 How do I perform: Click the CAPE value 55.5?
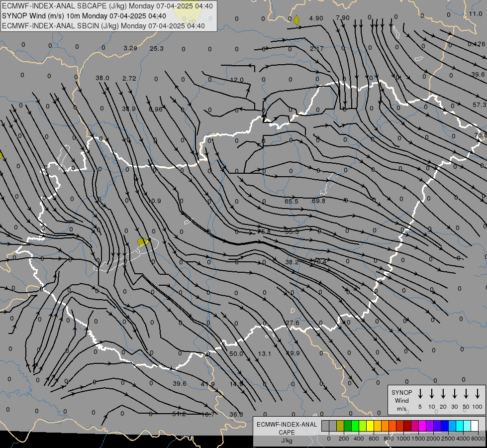click(292, 231)
